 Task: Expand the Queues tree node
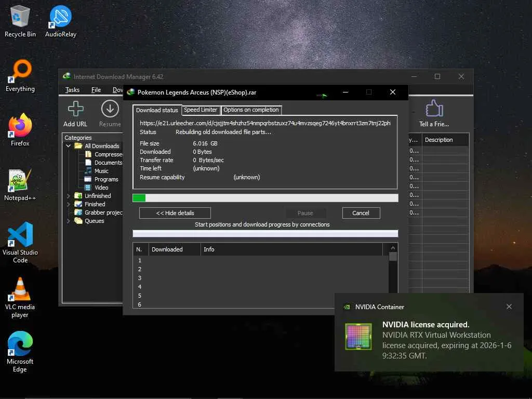point(68,221)
